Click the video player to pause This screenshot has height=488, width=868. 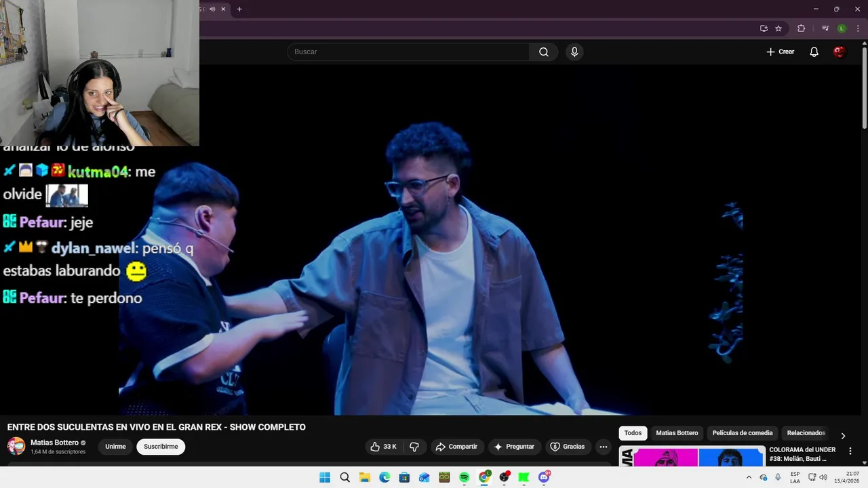[431, 239]
